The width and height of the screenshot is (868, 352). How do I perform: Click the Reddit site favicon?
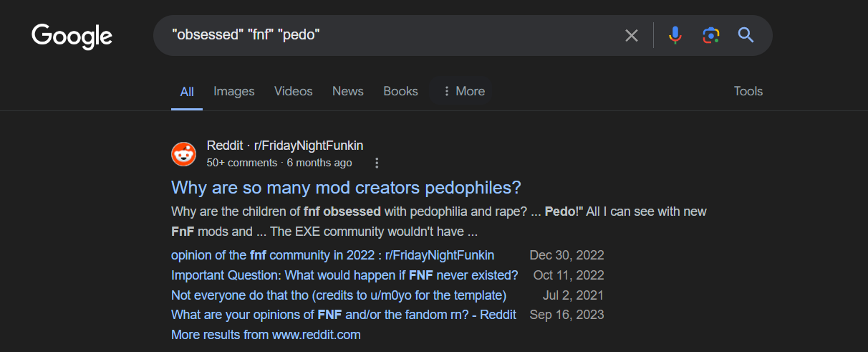pyautogui.click(x=184, y=154)
